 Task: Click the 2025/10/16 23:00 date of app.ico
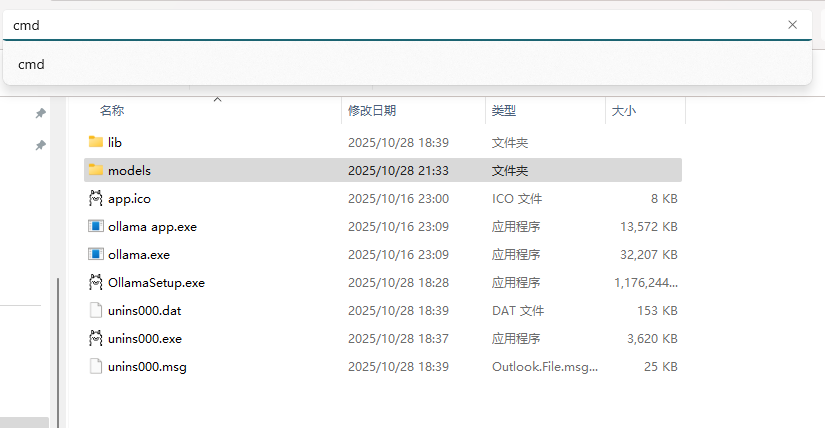click(398, 198)
